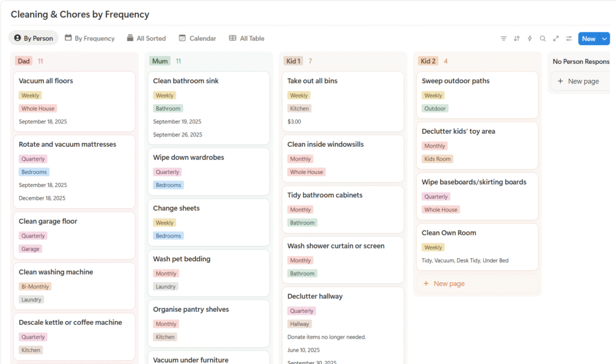Viewport: 616px width, 364px height.
Task: Open the Calendar view tab
Action: pyautogui.click(x=197, y=39)
